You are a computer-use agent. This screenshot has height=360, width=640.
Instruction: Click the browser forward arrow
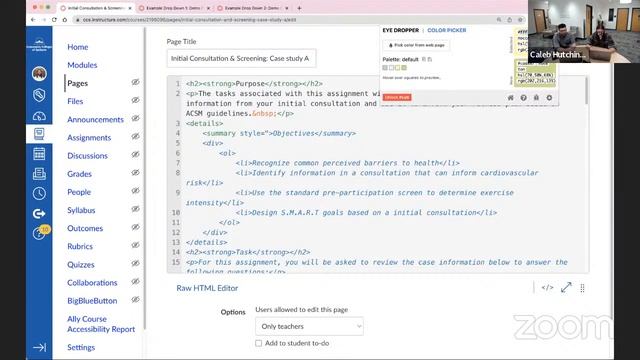44,20
